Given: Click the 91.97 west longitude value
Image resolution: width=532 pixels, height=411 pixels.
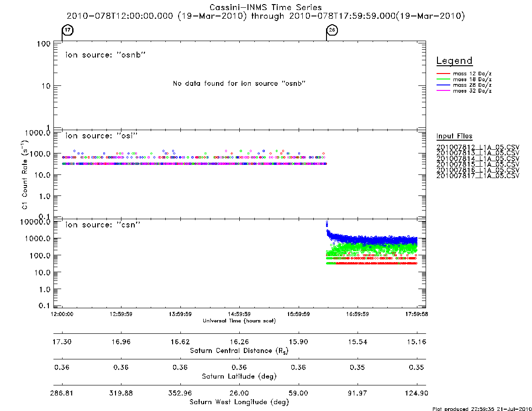Looking at the screenshot, I should pyautogui.click(x=358, y=393).
